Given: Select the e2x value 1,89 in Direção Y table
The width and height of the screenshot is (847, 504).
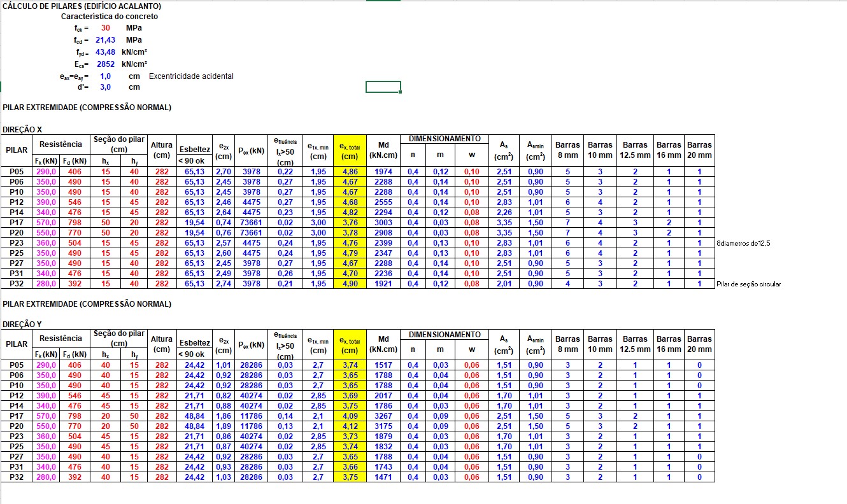Looking at the screenshot, I should [x=224, y=426].
